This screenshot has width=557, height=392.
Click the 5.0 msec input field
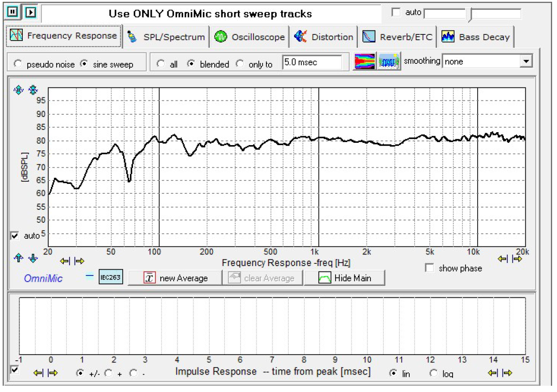pyautogui.click(x=312, y=63)
